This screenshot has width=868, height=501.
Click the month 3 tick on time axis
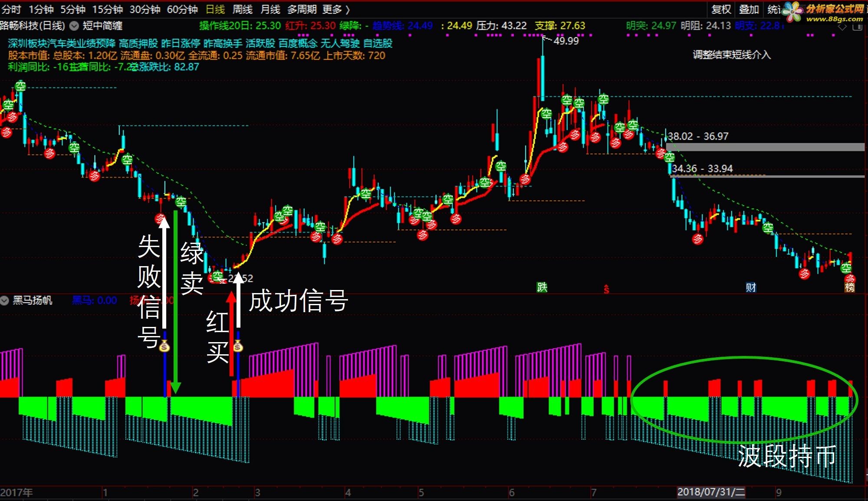257,492
